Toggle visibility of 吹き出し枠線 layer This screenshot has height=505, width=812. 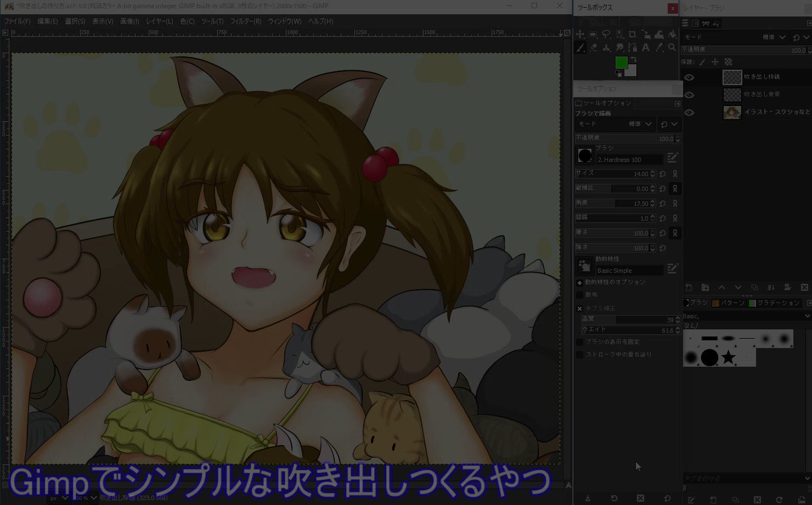coord(689,77)
